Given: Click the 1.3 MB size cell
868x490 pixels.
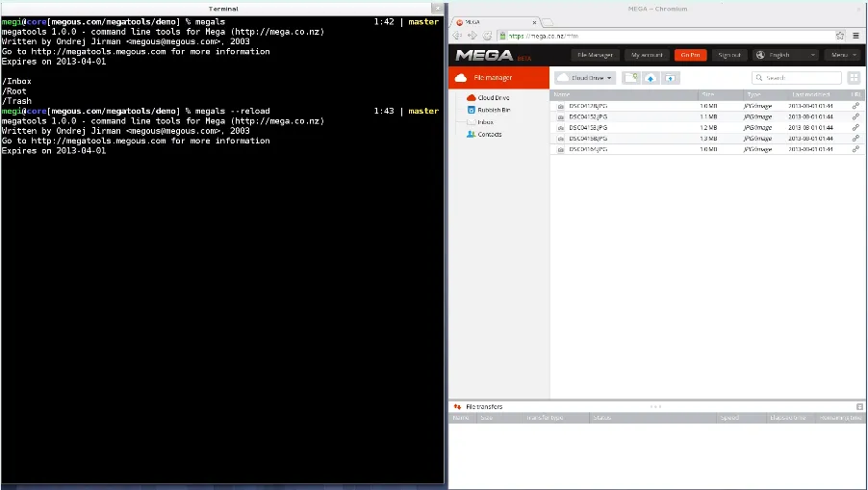Looking at the screenshot, I should [x=708, y=139].
